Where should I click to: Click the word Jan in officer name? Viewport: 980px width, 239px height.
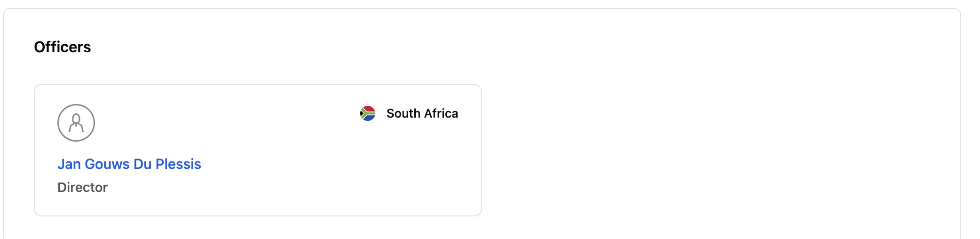pos(69,164)
